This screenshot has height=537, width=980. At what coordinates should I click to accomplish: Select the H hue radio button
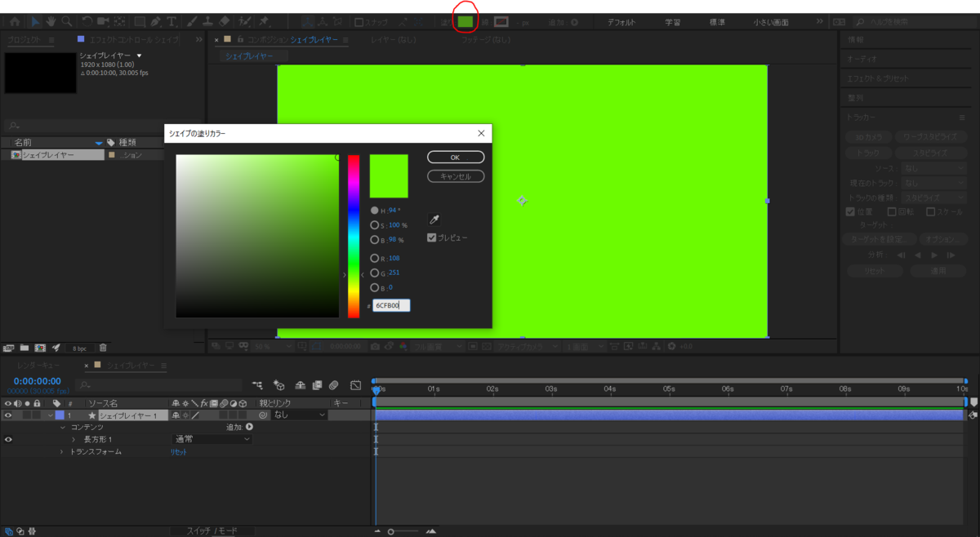tap(375, 211)
